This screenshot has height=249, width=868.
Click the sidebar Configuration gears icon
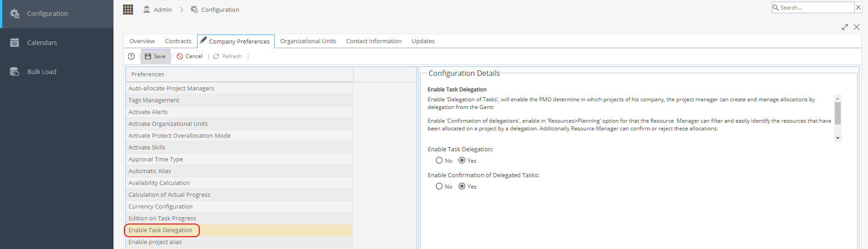[15, 14]
